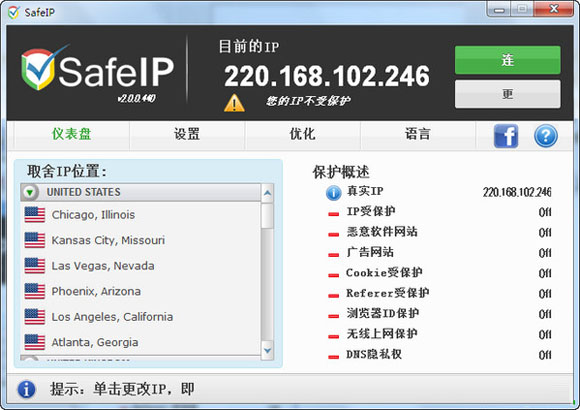Screen dimensions: 580x410
Task: Click the Off value for 无线上网保护
Action: [x=545, y=335]
